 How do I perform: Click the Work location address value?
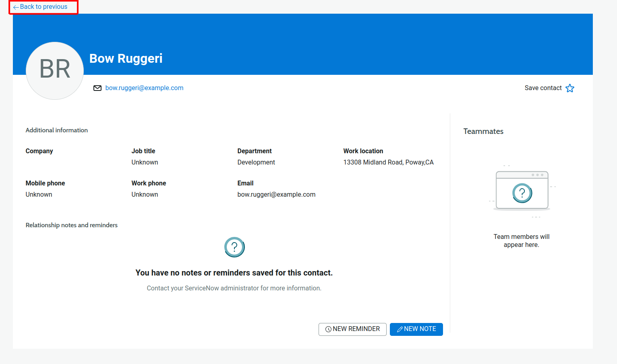pos(388,162)
